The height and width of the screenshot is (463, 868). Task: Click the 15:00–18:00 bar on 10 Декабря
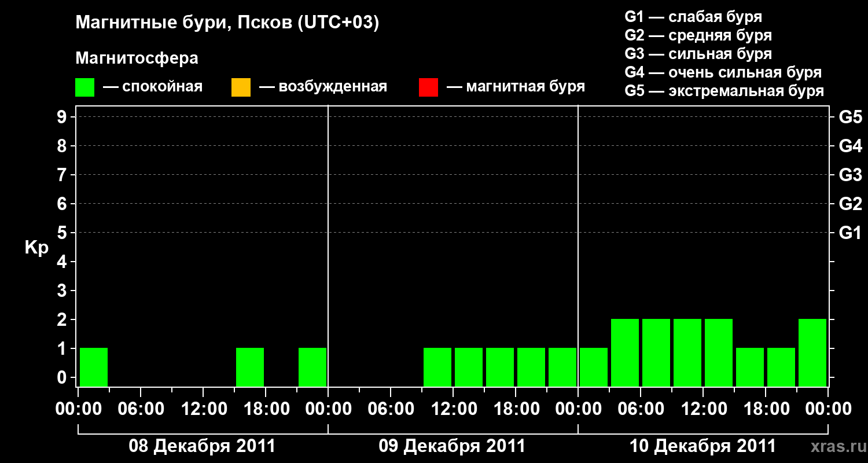(x=750, y=367)
